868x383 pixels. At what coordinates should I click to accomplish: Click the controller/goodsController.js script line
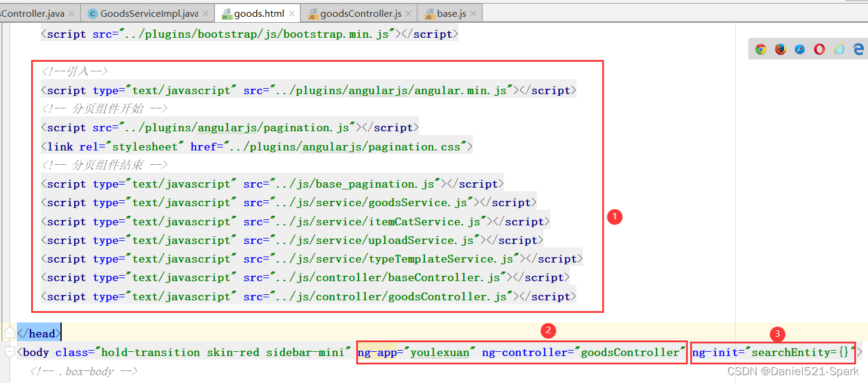pos(309,297)
